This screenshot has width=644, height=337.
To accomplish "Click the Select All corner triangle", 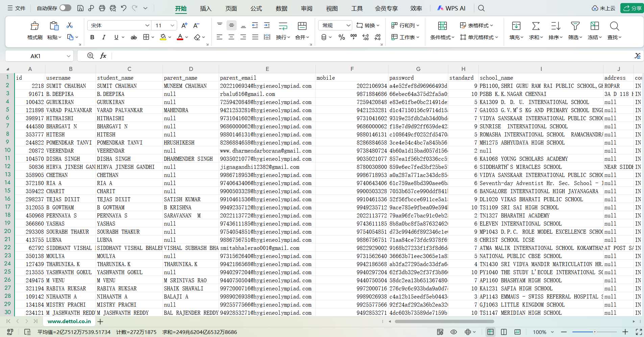I will [7, 69].
